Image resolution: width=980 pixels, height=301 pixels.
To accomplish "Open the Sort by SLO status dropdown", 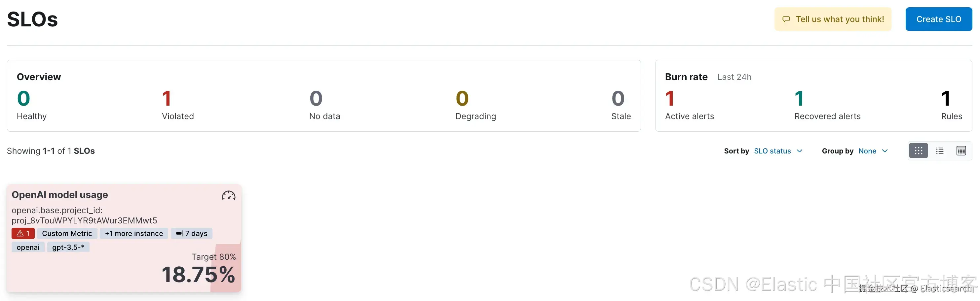I will click(777, 151).
